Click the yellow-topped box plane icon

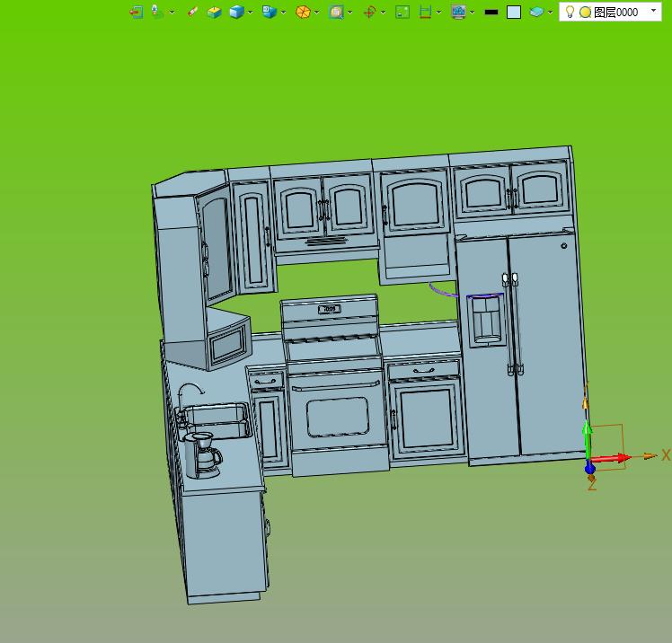(214, 12)
